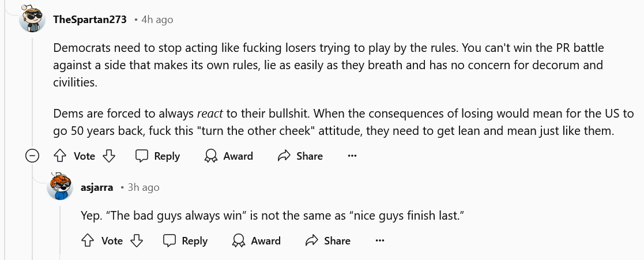Screen dimensions: 644x260
Task: Give an Award to TheSpartan273's comment
Action: (229, 156)
